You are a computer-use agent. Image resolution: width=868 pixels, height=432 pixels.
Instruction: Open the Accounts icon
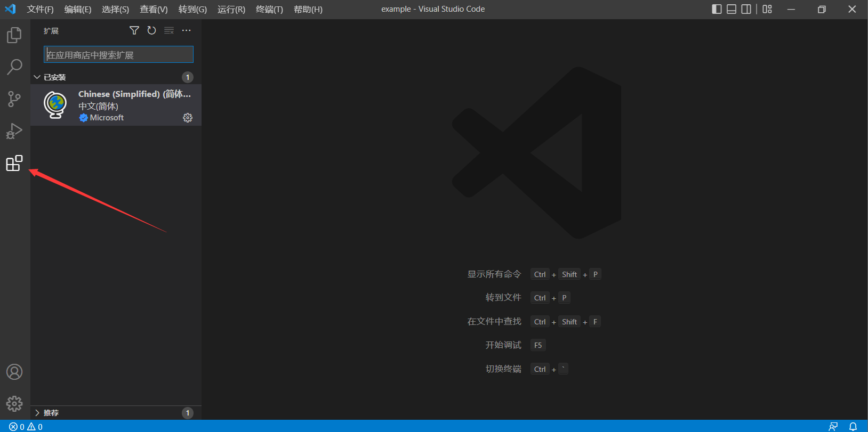(14, 372)
